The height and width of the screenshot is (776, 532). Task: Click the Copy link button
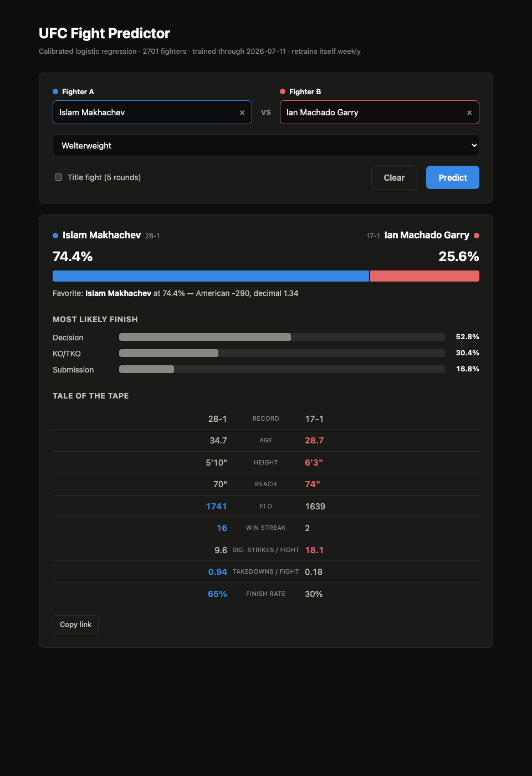point(75,624)
